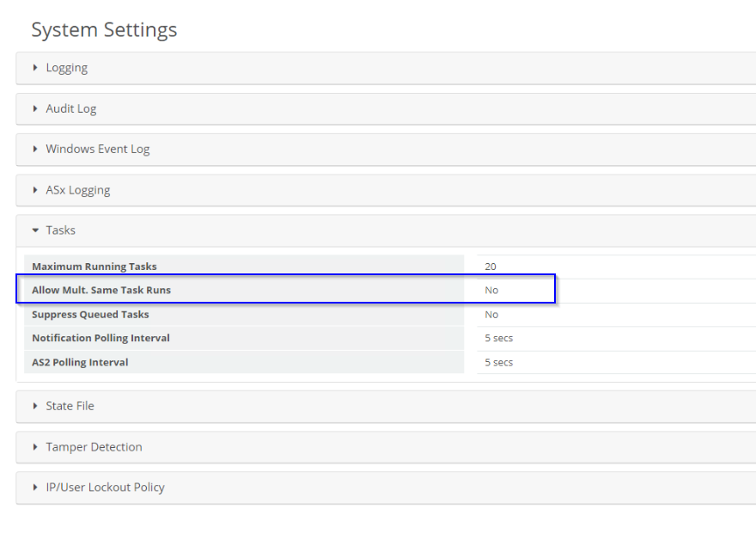
Task: Click the System Settings heading
Action: (103, 29)
